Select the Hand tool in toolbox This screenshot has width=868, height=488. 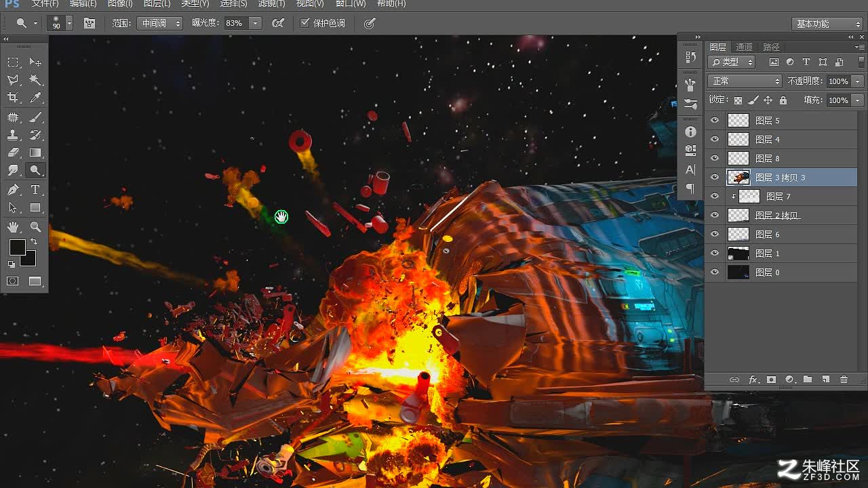[x=13, y=227]
